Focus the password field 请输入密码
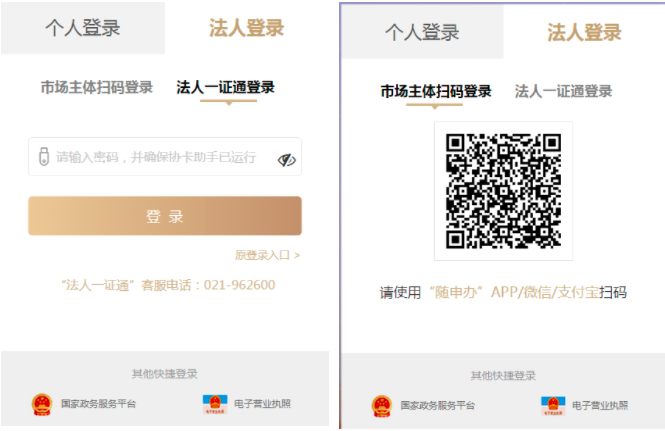 point(165,157)
